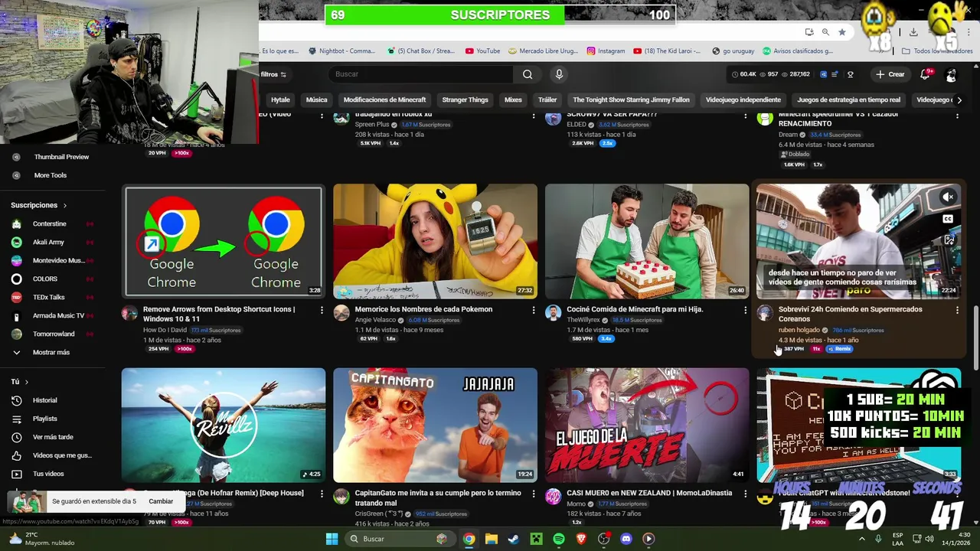Open the account avatar menu

tap(951, 74)
